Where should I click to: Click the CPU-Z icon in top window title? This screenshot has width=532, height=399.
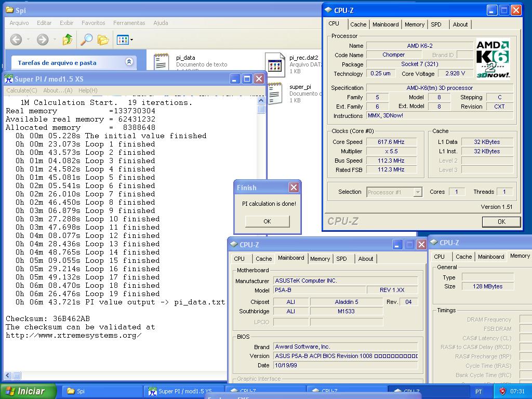(x=328, y=10)
